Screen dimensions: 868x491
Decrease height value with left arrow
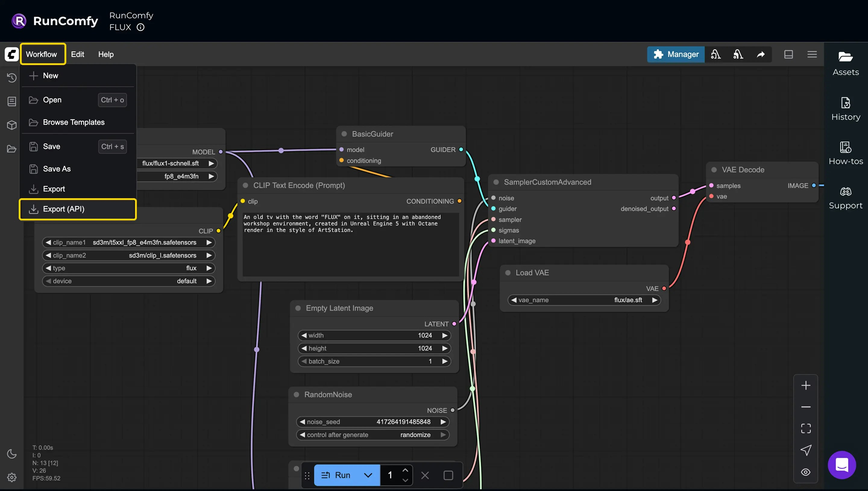click(x=303, y=348)
